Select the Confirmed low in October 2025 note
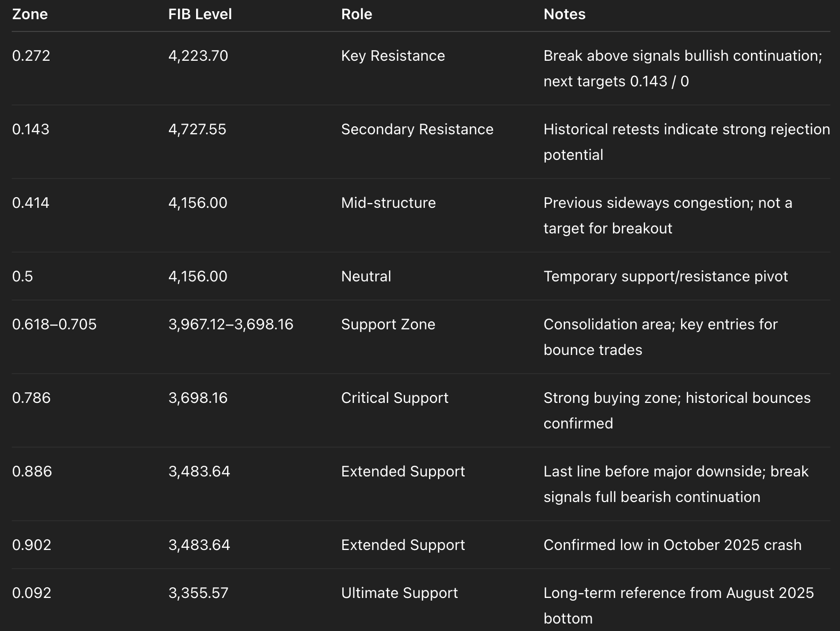 click(672, 545)
